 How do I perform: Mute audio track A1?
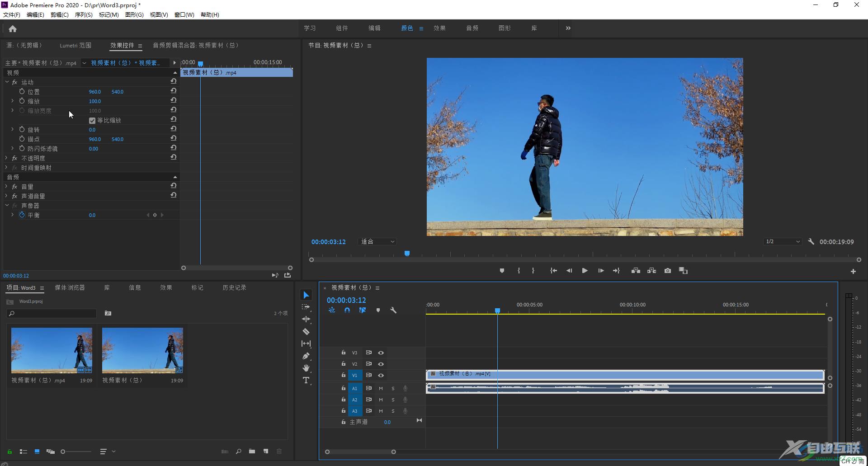(x=381, y=388)
